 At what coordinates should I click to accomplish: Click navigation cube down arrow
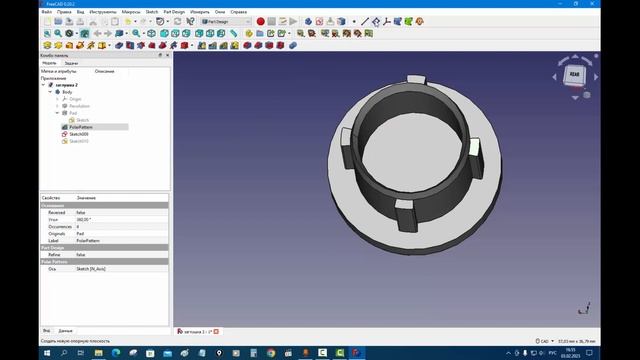[575, 98]
